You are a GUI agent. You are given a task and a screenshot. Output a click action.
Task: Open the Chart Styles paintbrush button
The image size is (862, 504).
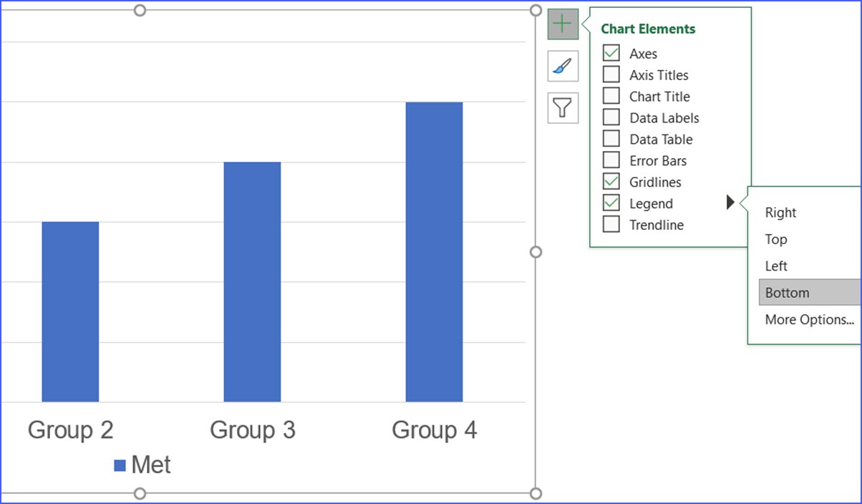tap(563, 66)
